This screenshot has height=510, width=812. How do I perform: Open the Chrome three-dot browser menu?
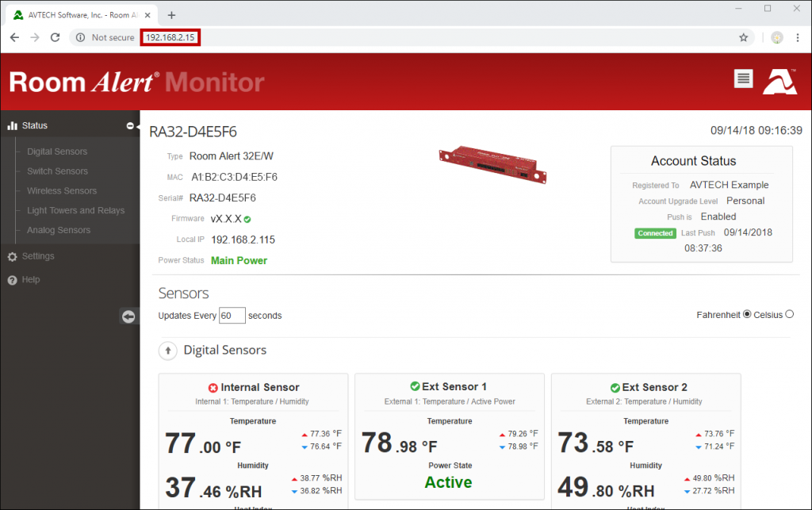(798, 36)
